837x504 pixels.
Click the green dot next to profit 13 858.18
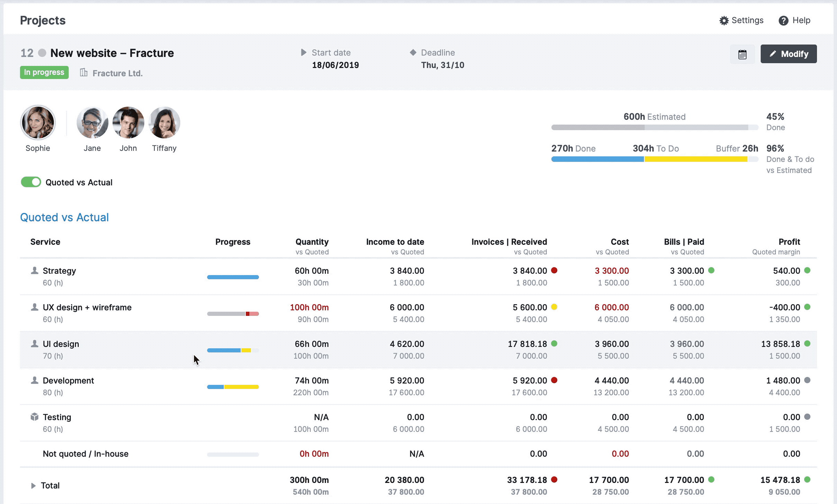coord(807,343)
